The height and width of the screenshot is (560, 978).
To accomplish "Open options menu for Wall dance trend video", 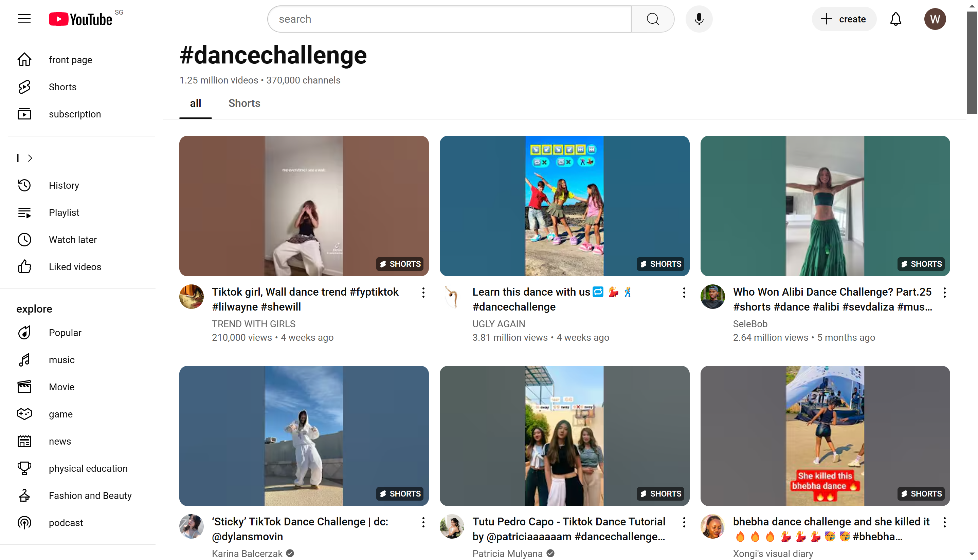I will pyautogui.click(x=423, y=293).
